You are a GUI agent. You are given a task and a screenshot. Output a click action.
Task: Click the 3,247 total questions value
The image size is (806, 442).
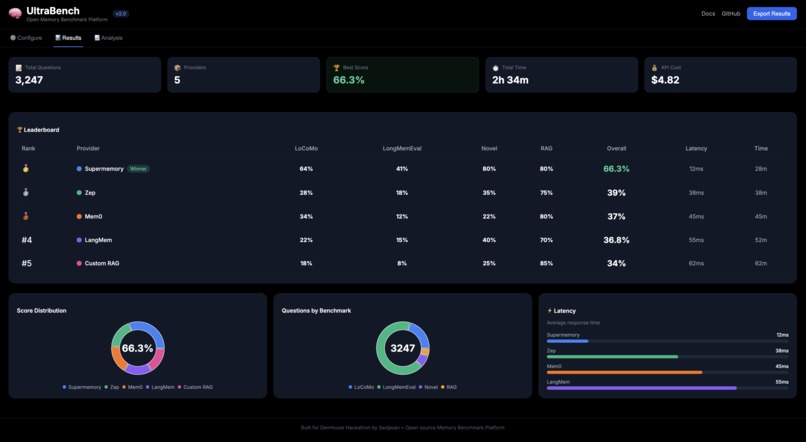click(29, 80)
